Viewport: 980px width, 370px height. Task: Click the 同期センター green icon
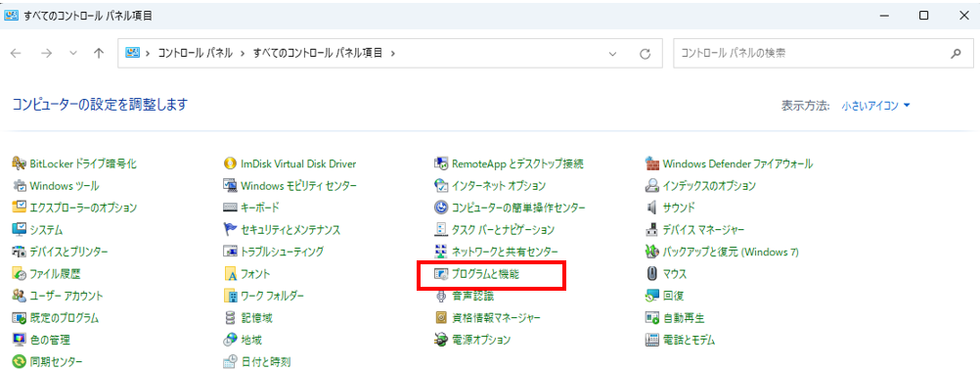[19, 361]
